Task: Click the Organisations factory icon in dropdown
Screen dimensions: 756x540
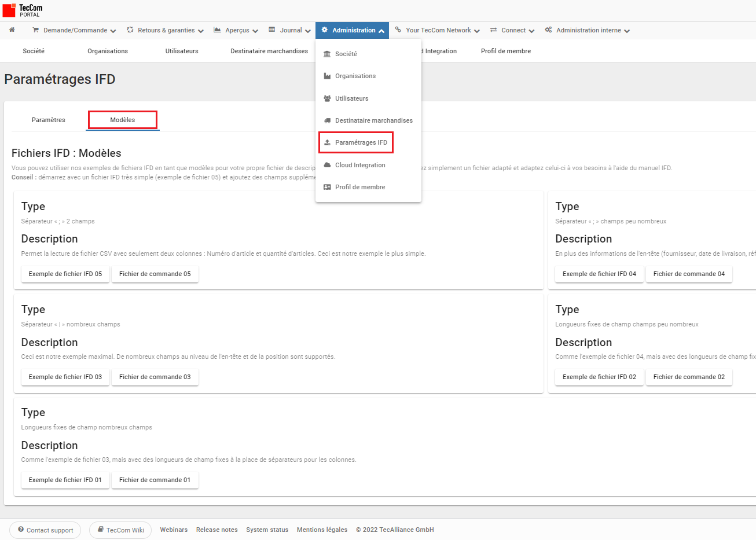Action: (327, 76)
